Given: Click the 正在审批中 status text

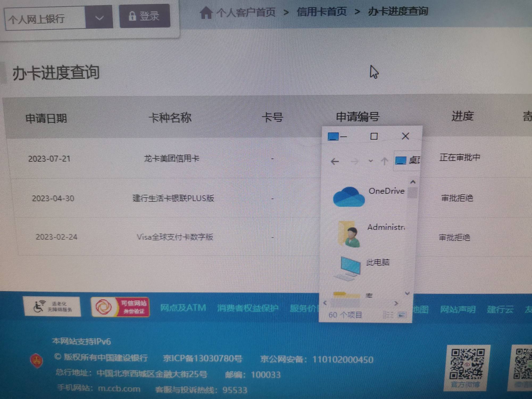Looking at the screenshot, I should point(460,157).
